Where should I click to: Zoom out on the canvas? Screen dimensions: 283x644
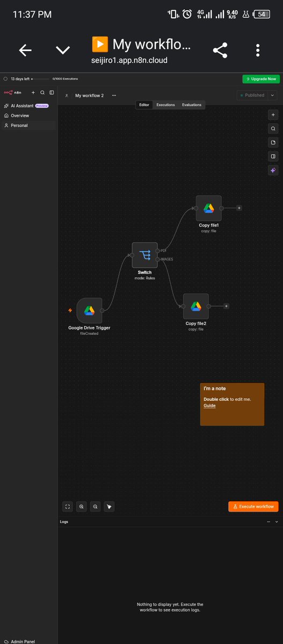(x=96, y=506)
